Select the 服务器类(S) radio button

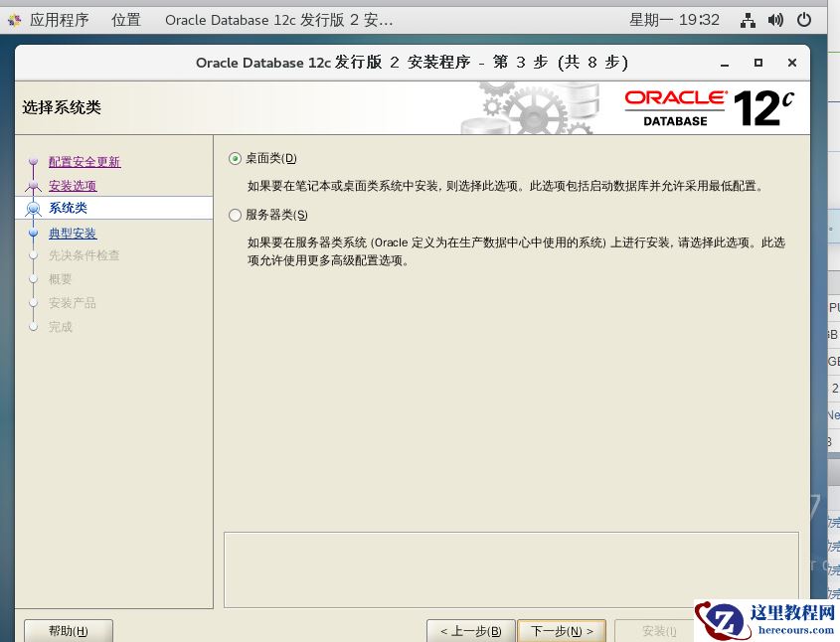tap(235, 216)
